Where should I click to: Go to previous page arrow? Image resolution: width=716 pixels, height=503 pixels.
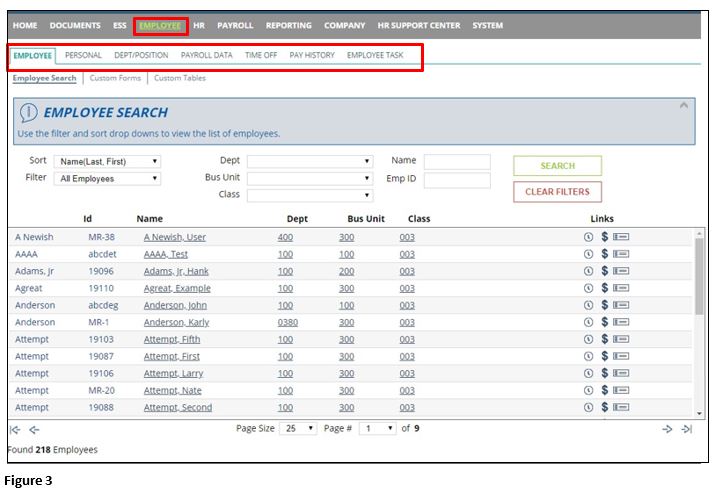click(x=34, y=430)
